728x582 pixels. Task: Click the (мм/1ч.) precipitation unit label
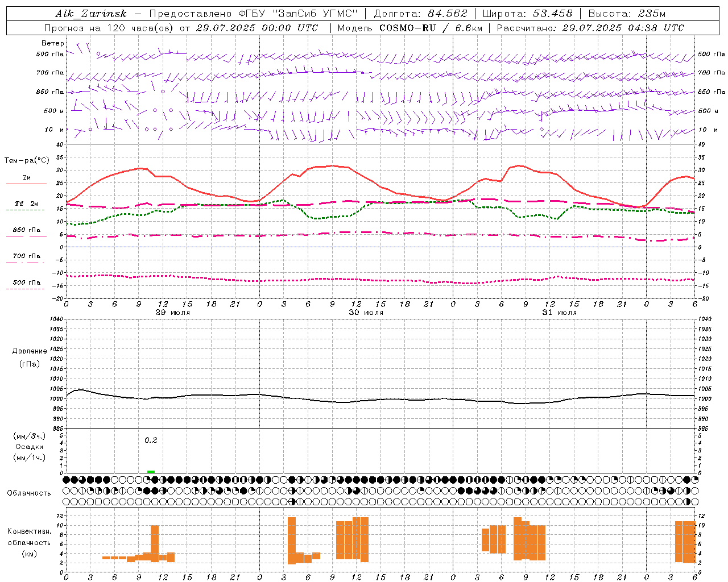click(x=30, y=458)
